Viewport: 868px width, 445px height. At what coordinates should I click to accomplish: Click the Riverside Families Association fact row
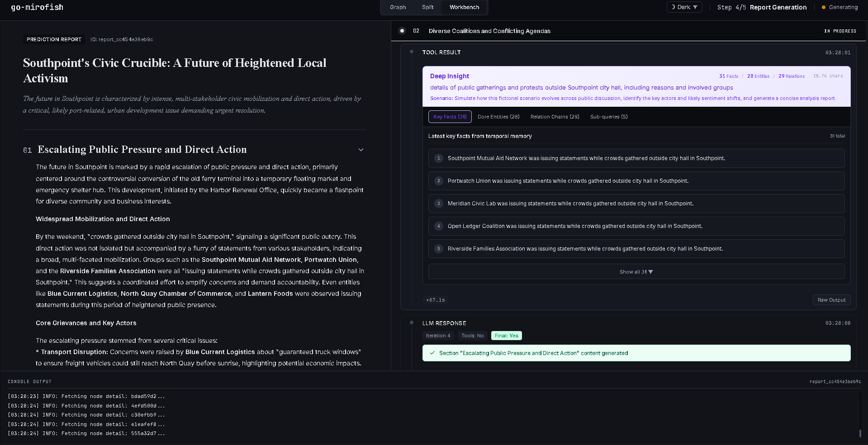pyautogui.click(x=636, y=249)
